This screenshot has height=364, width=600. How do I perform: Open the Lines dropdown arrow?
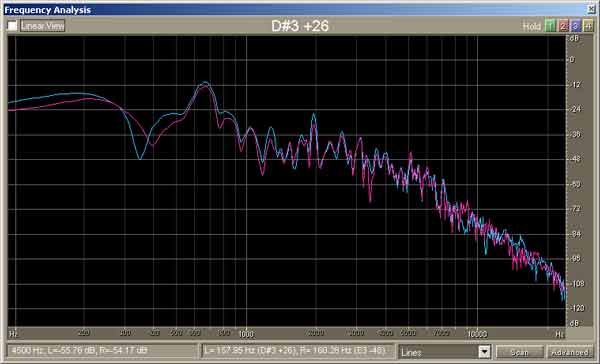coord(484,351)
